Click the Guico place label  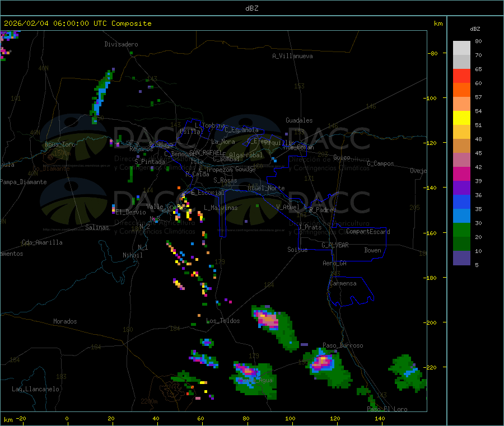pyautogui.click(x=342, y=157)
